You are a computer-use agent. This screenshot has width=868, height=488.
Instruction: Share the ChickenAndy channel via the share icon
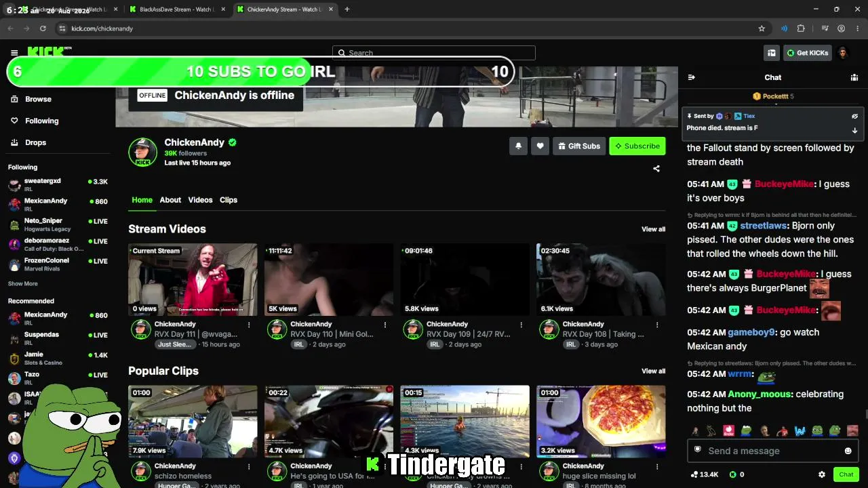(656, 169)
